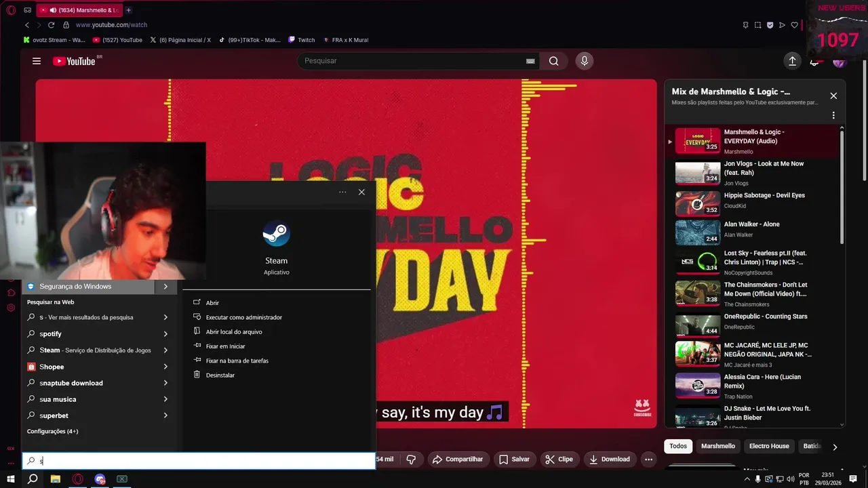The image size is (868, 488).
Task: Click the YouTube upload arrow icon
Action: click(x=792, y=61)
